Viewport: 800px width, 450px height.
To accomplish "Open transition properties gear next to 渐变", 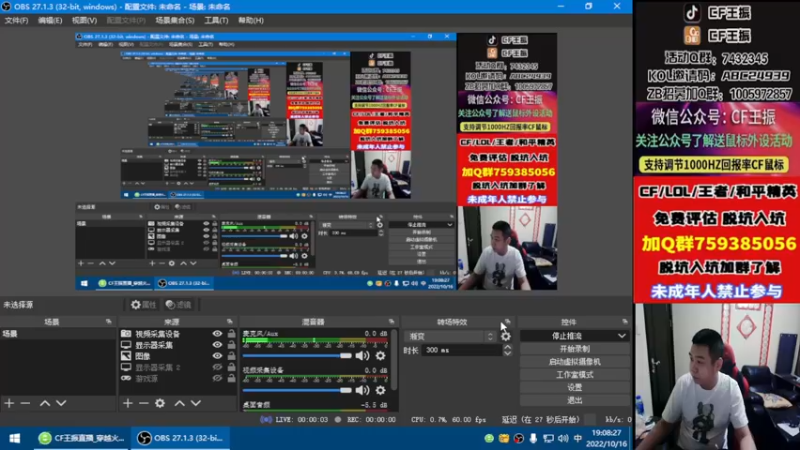I will 506,336.
